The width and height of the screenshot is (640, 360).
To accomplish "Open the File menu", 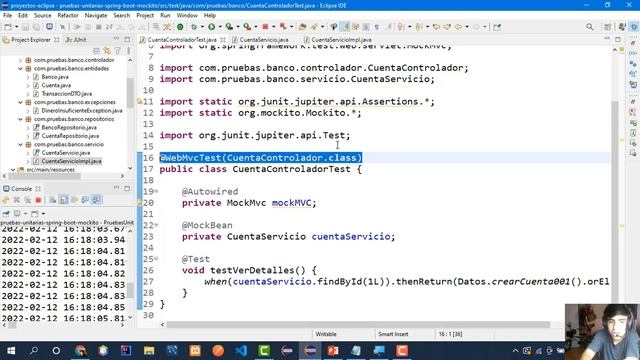I will [7, 16].
